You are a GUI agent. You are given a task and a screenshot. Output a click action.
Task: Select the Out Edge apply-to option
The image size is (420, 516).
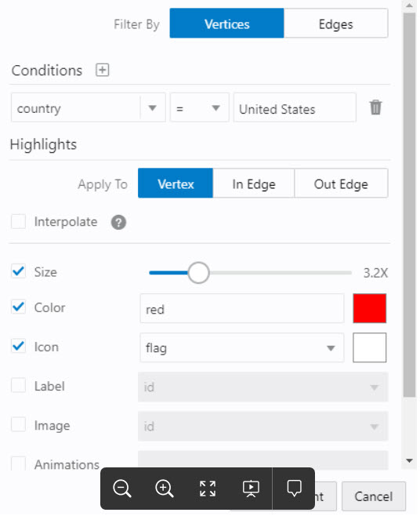tap(341, 184)
